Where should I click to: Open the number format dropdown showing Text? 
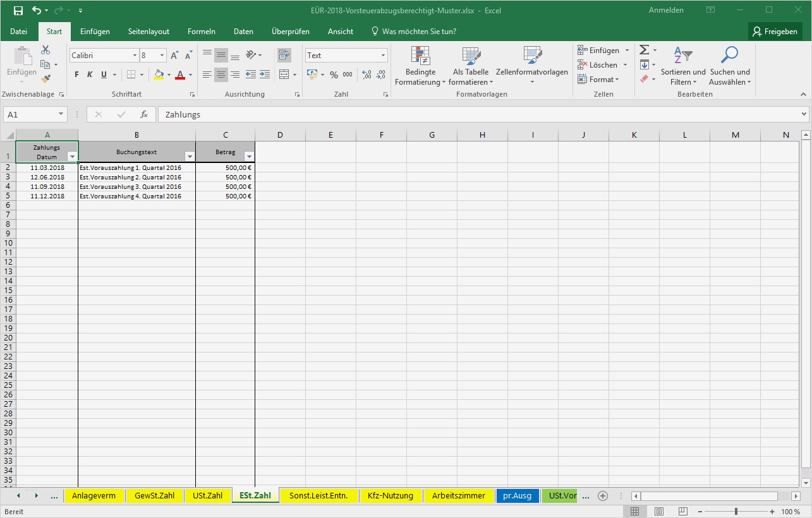coord(346,55)
